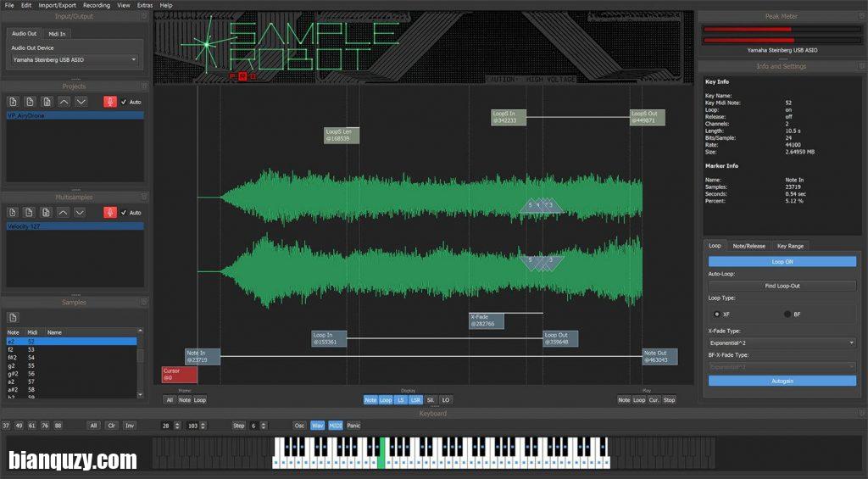Click the Inv key selection button
Image resolution: width=868 pixels, height=479 pixels.
130,426
